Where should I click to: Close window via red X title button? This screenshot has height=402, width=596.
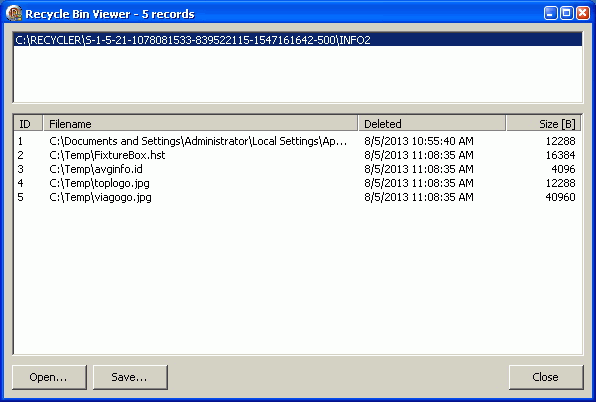click(583, 13)
